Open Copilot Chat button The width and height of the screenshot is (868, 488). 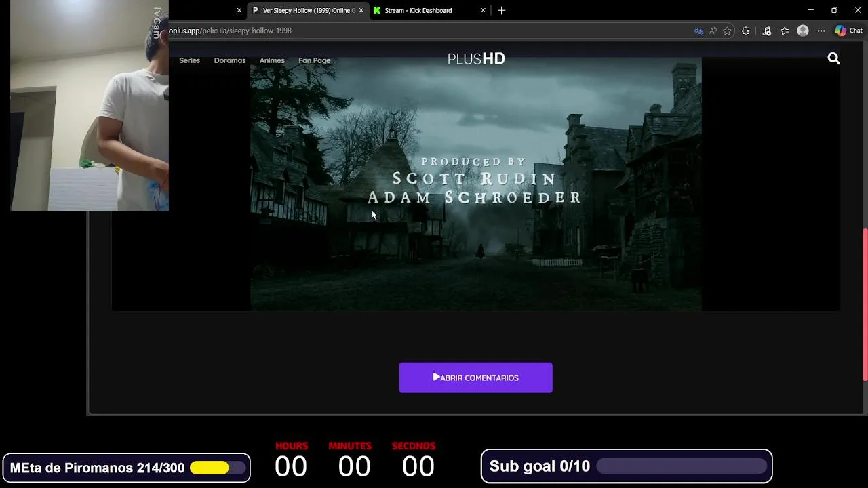(x=848, y=30)
